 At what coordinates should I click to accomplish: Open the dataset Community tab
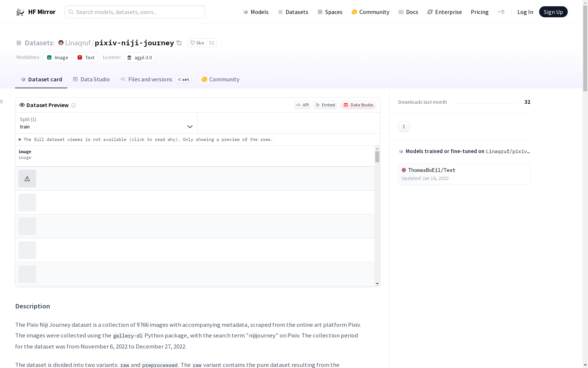coord(220,79)
